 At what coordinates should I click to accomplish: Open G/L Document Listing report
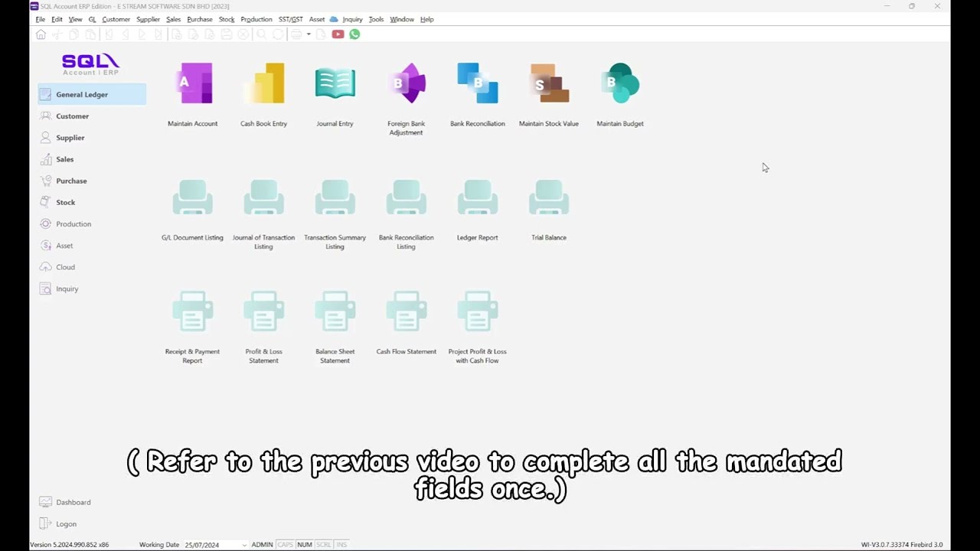click(193, 198)
